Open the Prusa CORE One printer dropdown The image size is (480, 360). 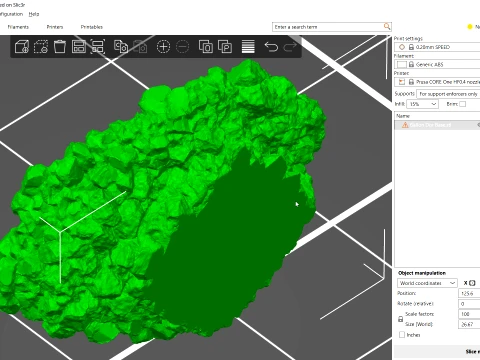click(x=437, y=82)
